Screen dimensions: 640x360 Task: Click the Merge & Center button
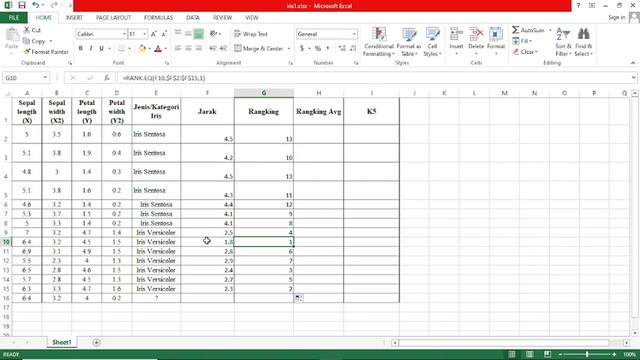click(259, 49)
